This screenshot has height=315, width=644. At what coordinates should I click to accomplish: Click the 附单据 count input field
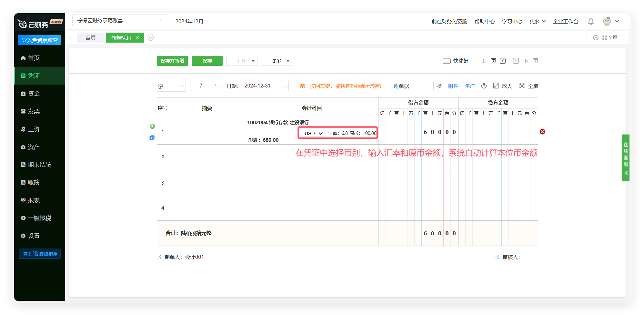tap(422, 86)
